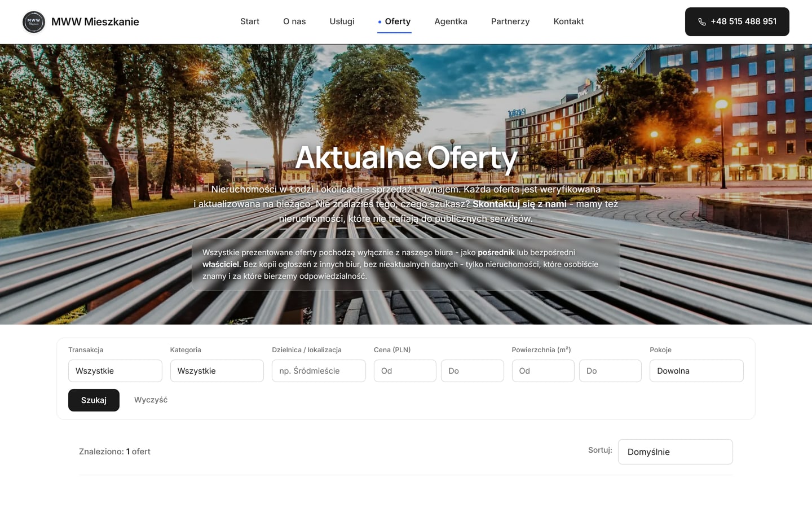812x508 pixels.
Task: Click the Wyczyść filters button
Action: (x=151, y=400)
